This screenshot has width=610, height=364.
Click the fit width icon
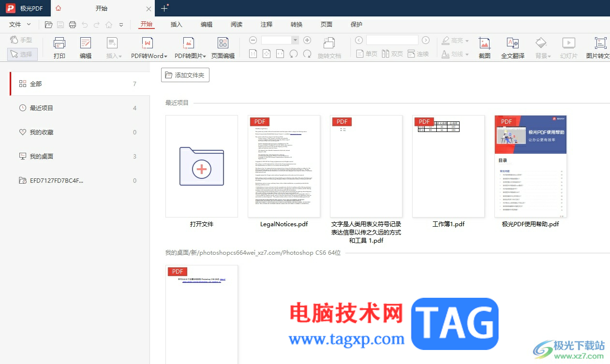(x=280, y=54)
